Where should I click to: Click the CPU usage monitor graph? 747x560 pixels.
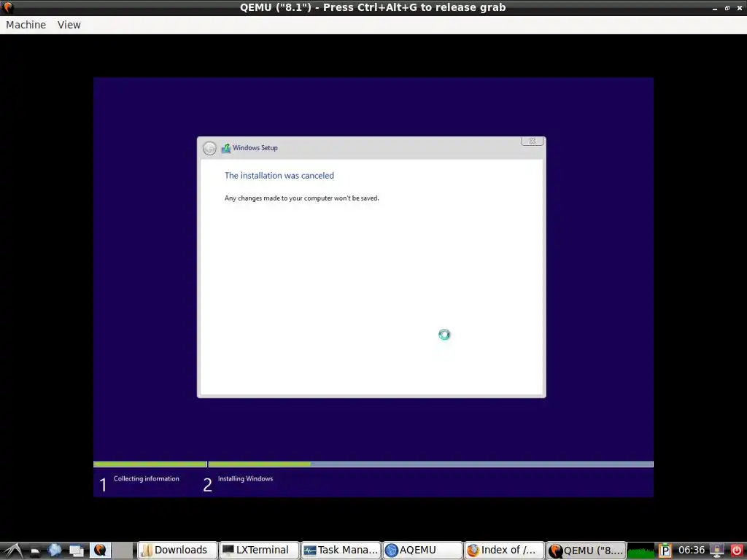[640, 551]
